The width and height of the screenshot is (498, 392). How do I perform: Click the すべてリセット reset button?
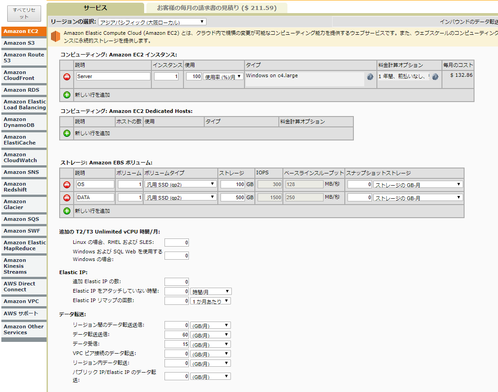tap(24, 14)
